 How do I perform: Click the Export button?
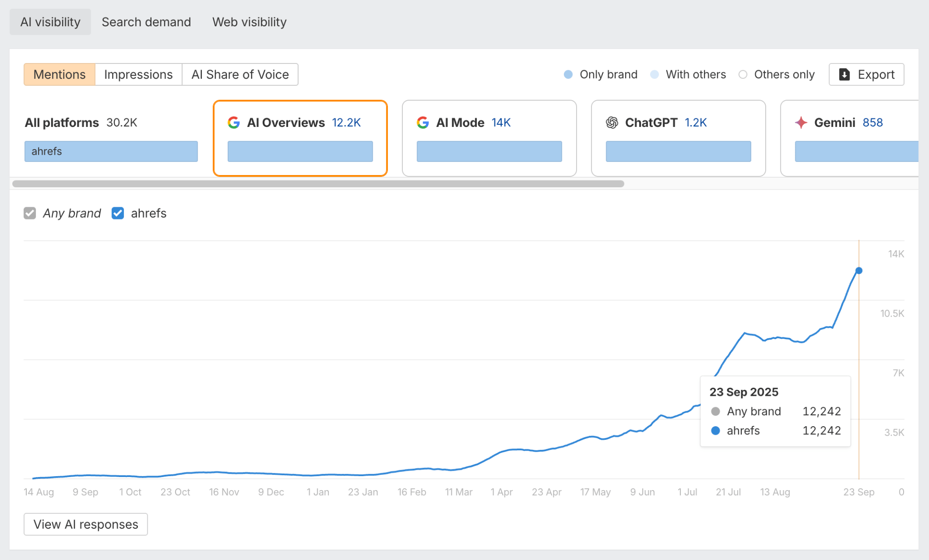[866, 74]
